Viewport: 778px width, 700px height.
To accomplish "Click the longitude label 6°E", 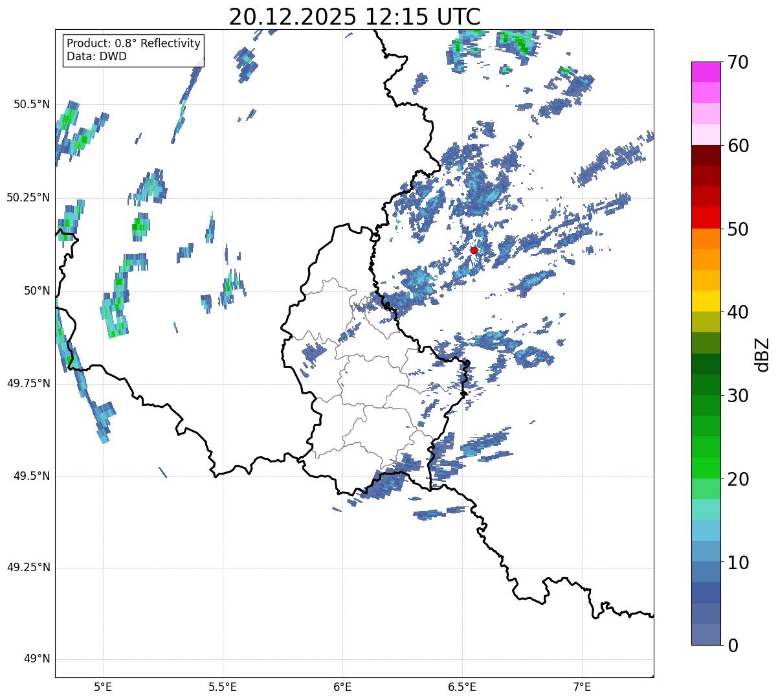I will pos(342,687).
